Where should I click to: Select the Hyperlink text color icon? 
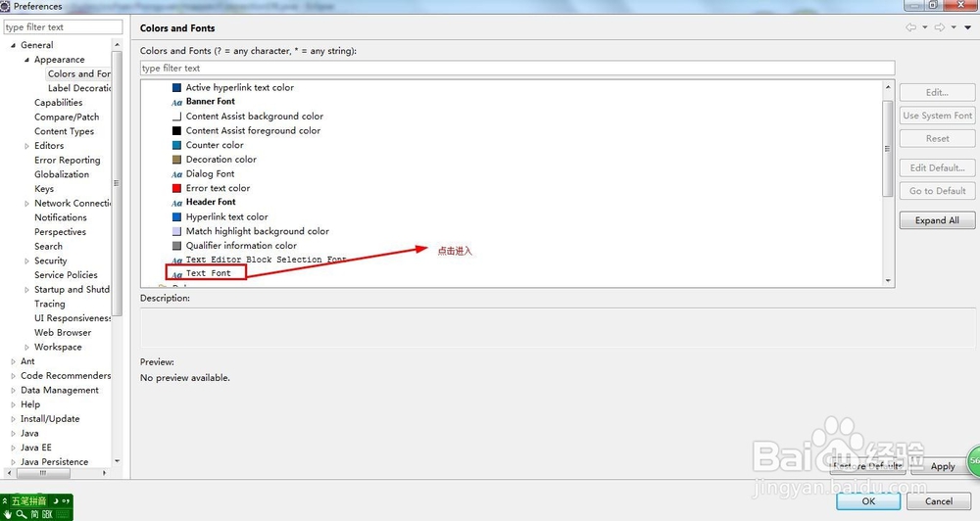pos(176,216)
